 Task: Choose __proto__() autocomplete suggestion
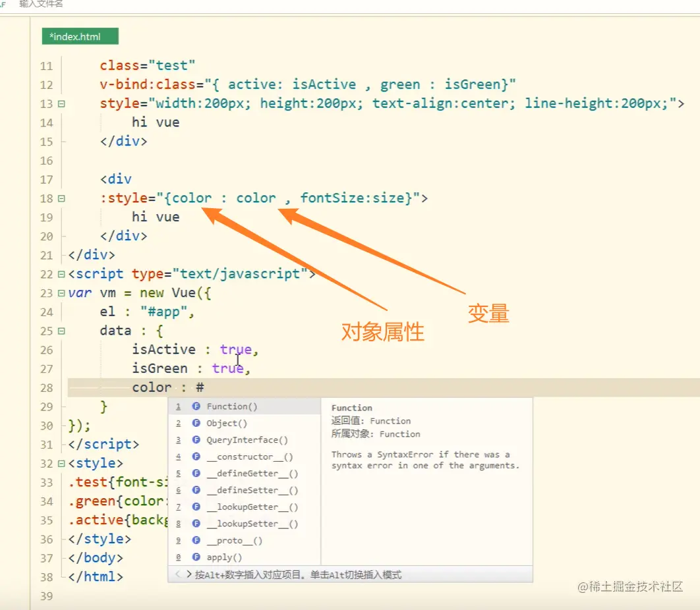coord(244,540)
